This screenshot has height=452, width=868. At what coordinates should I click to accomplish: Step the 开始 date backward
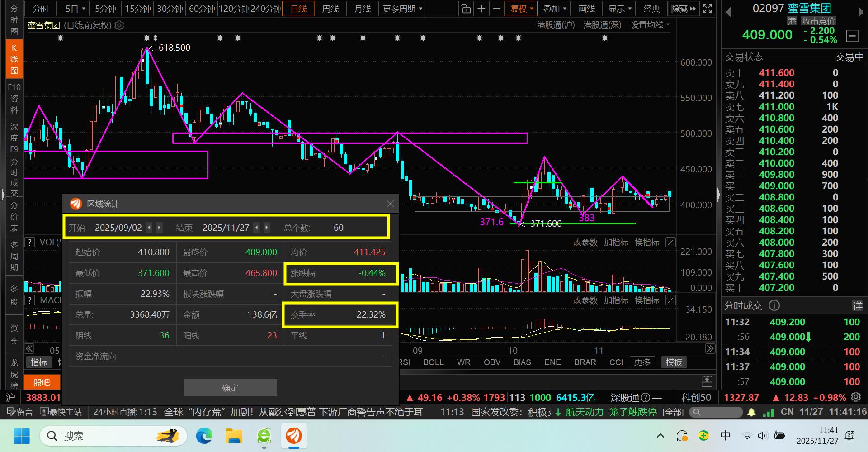149,228
